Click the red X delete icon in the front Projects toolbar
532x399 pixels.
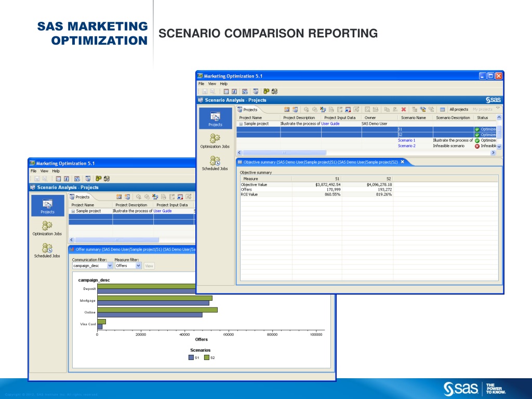(x=403, y=109)
